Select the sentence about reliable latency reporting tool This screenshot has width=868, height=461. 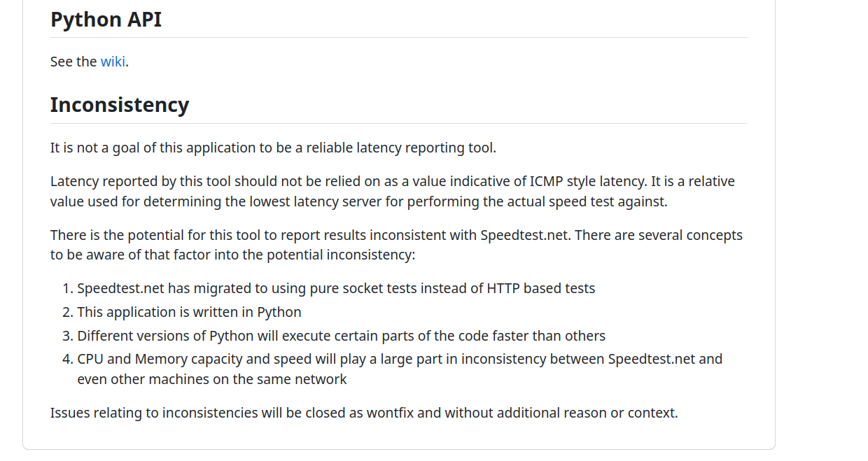(273, 148)
